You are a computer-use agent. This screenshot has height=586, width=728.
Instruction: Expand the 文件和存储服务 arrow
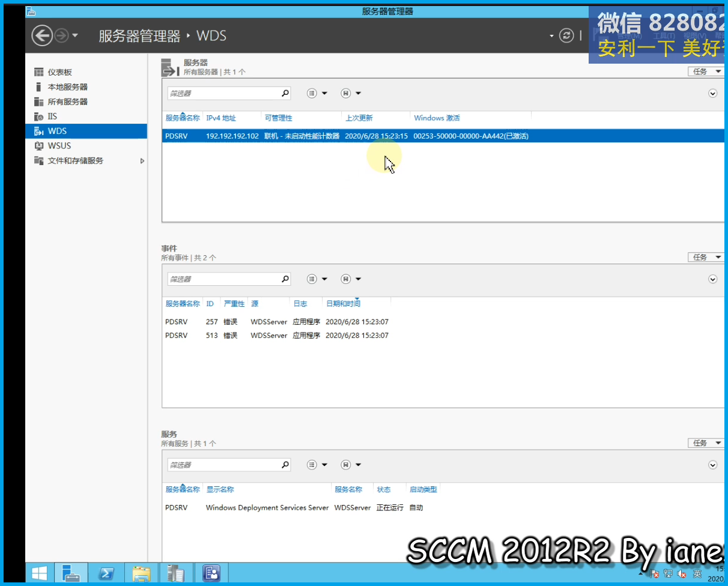click(x=142, y=161)
